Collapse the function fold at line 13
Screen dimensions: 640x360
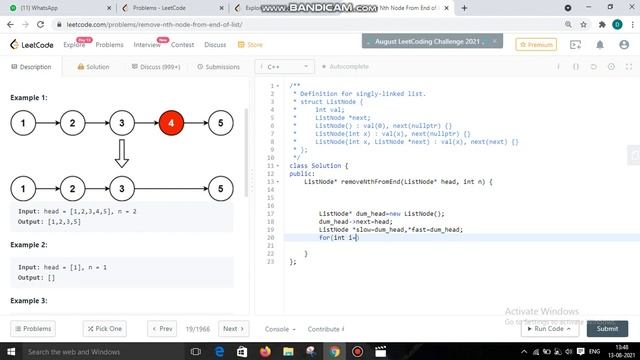278,182
